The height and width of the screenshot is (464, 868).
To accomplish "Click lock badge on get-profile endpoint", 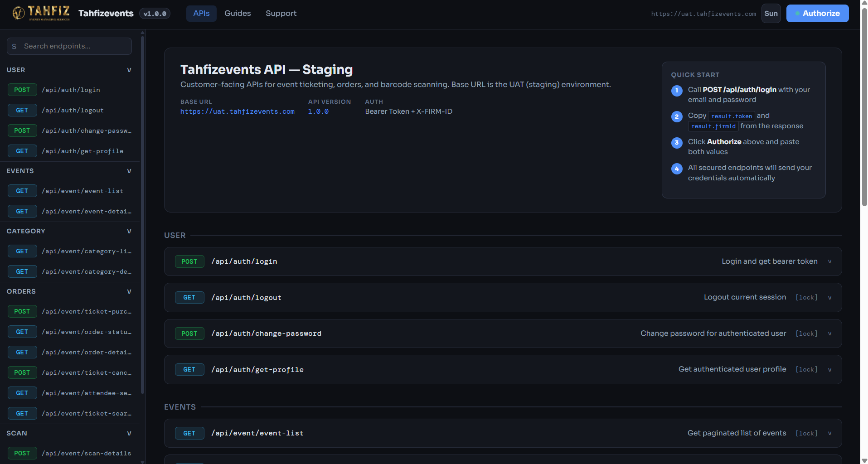I will (x=807, y=370).
